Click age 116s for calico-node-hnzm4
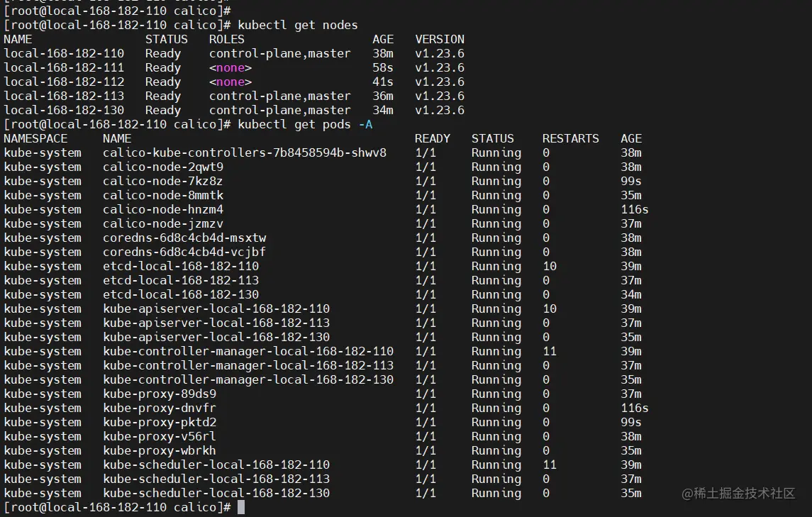Image resolution: width=812 pixels, height=517 pixels. click(x=635, y=209)
